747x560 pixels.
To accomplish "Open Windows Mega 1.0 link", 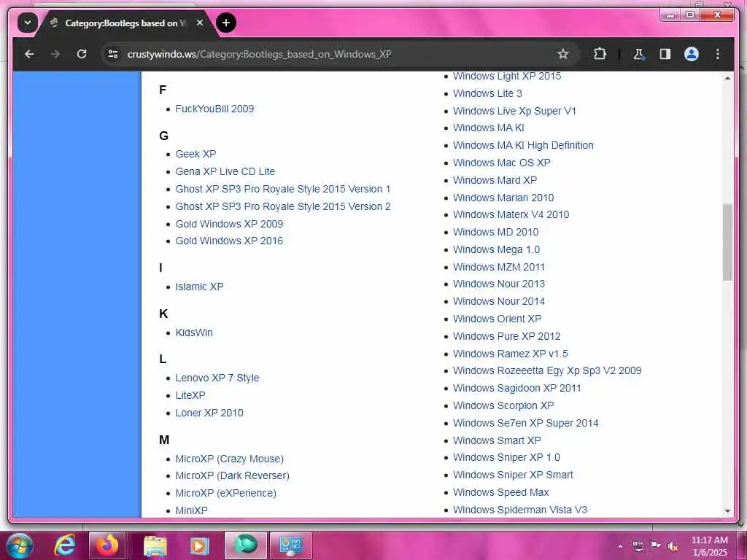I will click(496, 250).
